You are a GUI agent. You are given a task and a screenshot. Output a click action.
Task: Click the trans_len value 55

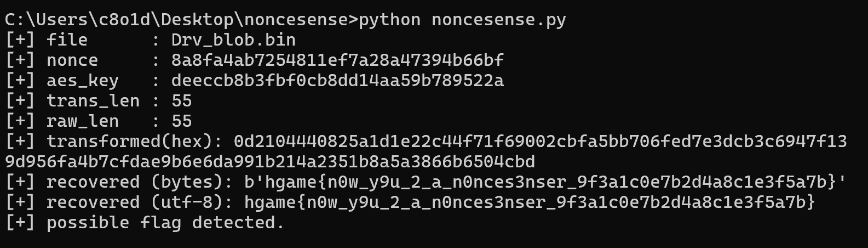point(181,101)
